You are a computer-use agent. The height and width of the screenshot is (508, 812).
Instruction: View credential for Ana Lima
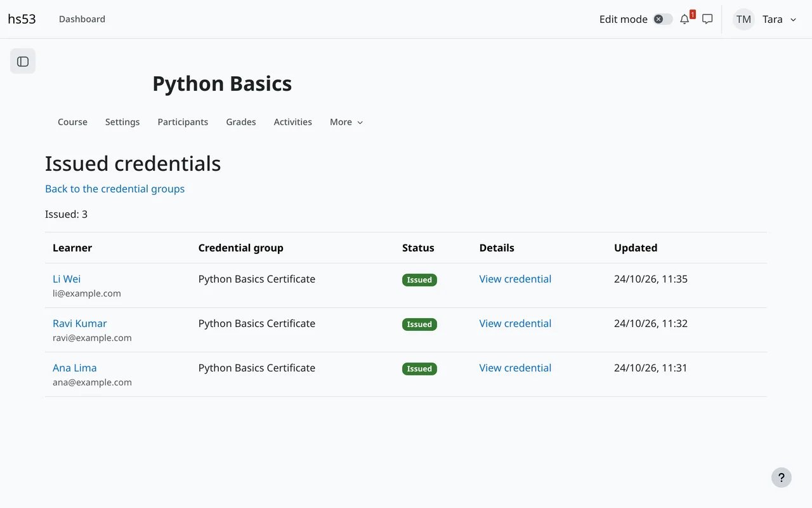click(515, 368)
